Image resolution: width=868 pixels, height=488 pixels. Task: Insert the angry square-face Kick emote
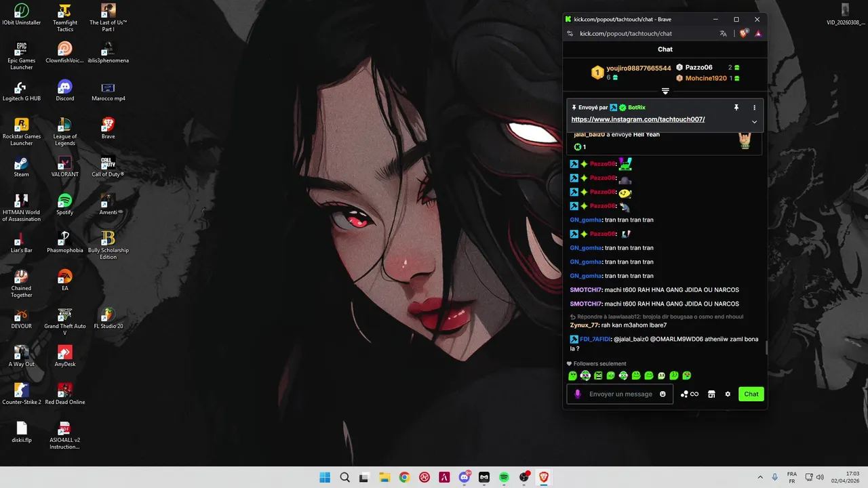(x=598, y=375)
